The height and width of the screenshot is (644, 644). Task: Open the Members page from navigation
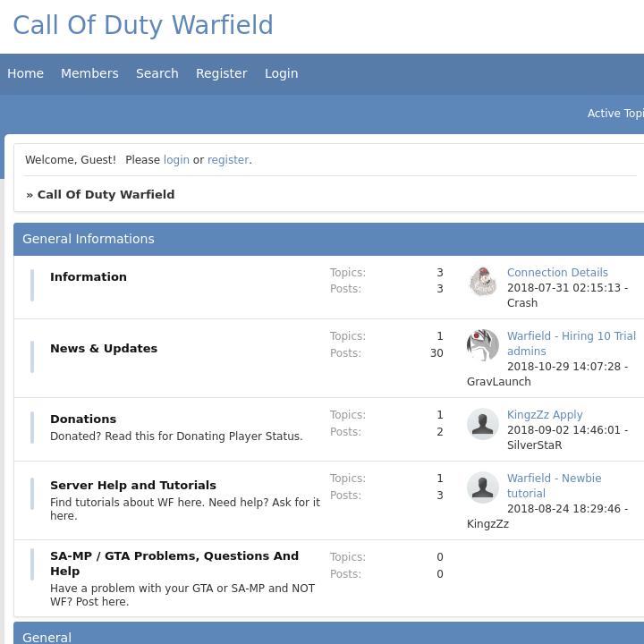pyautogui.click(x=89, y=73)
